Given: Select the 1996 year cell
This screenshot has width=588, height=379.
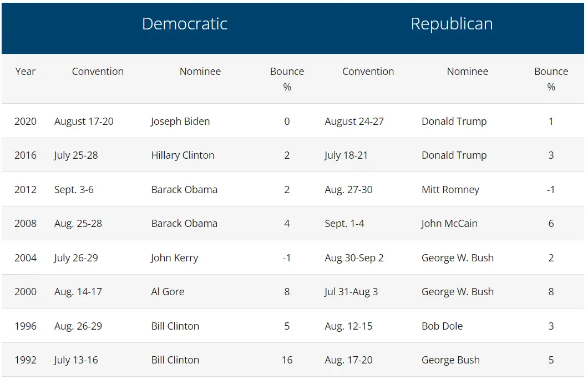Looking at the screenshot, I should pyautogui.click(x=26, y=326).
